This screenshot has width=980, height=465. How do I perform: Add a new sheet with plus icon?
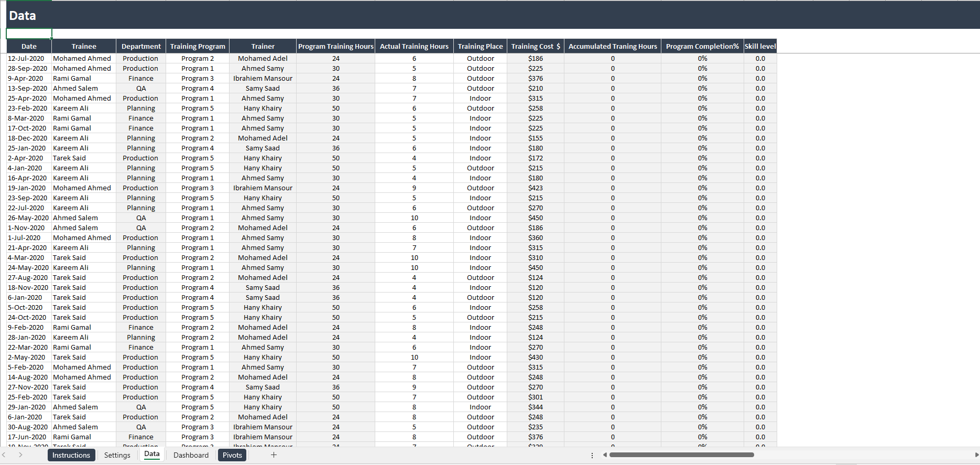tap(274, 455)
